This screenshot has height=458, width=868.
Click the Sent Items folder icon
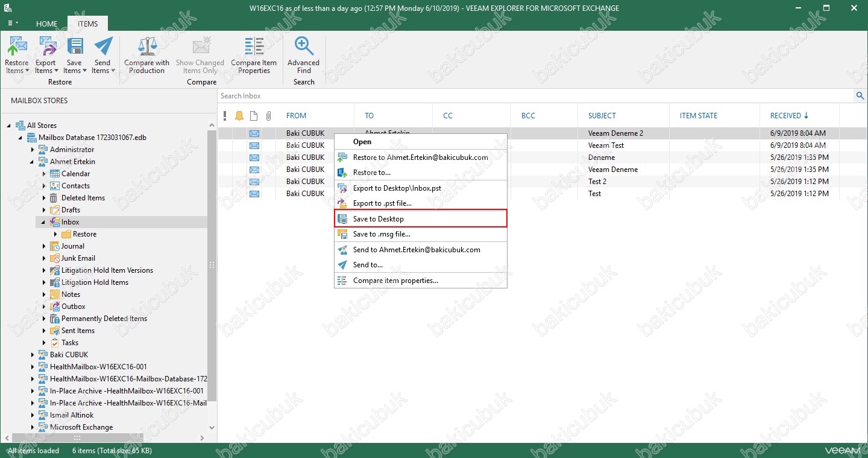[x=55, y=331]
